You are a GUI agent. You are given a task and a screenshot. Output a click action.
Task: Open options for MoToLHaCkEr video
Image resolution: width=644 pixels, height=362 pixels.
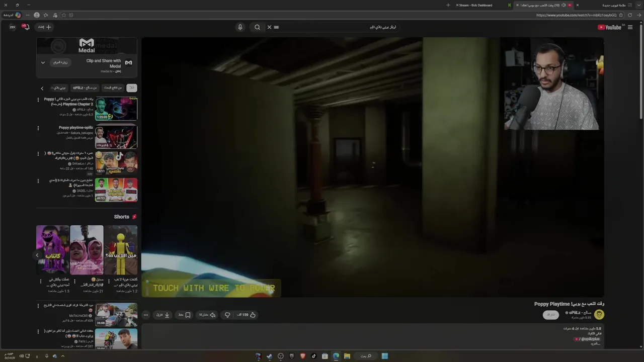coord(38,306)
